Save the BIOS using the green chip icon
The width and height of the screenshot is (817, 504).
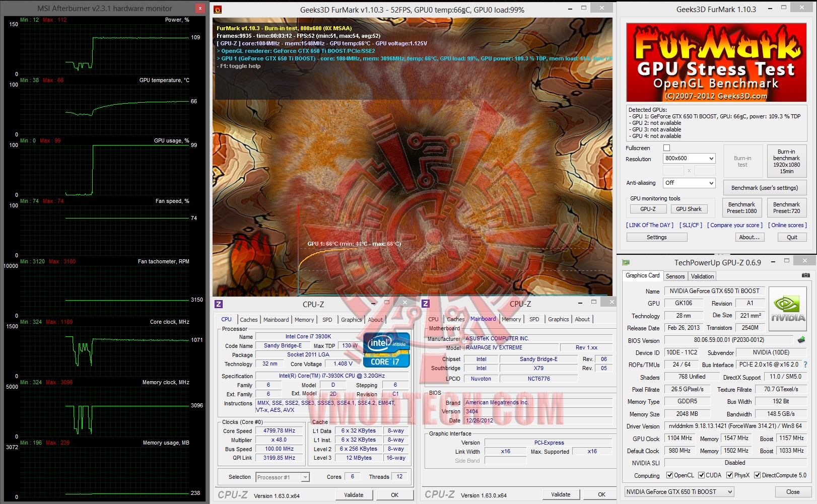pos(801,340)
